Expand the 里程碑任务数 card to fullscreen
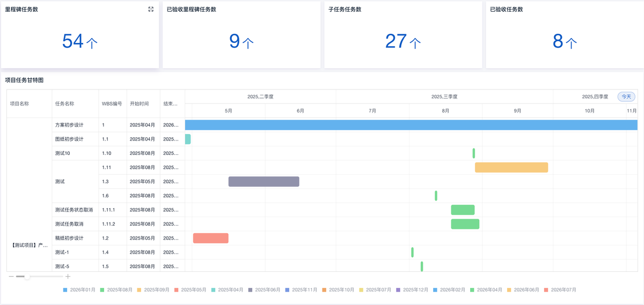The image size is (644, 305). 151,9
